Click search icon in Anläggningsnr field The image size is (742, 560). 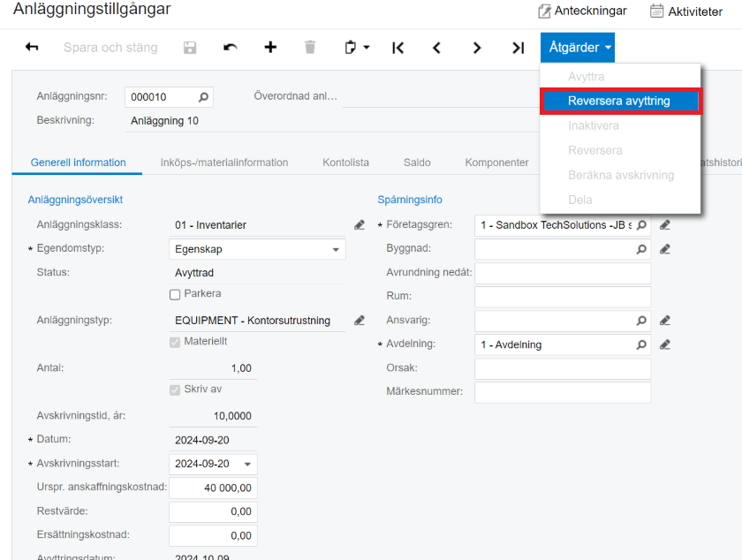tap(203, 97)
